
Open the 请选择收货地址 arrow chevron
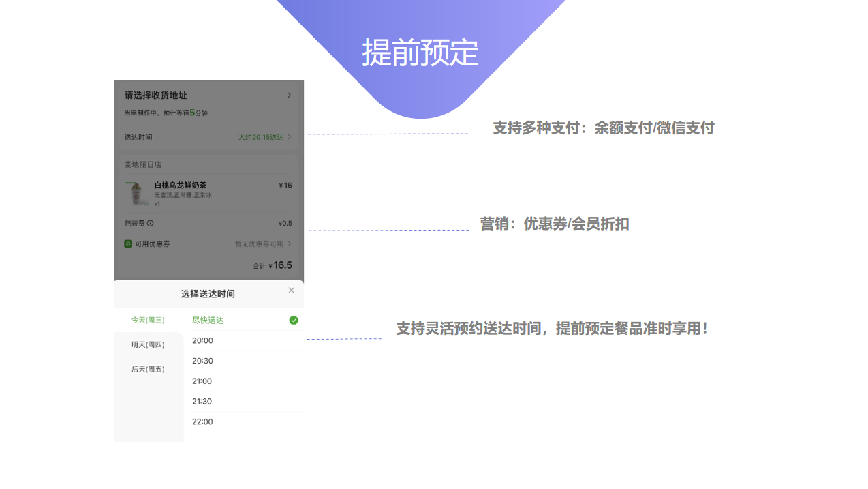point(289,95)
